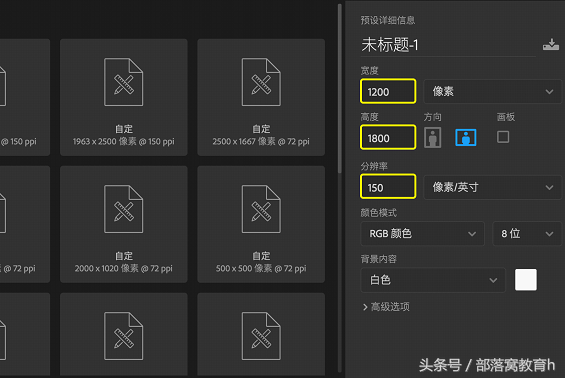
Task: Click the white background color swatch
Action: [x=526, y=280]
